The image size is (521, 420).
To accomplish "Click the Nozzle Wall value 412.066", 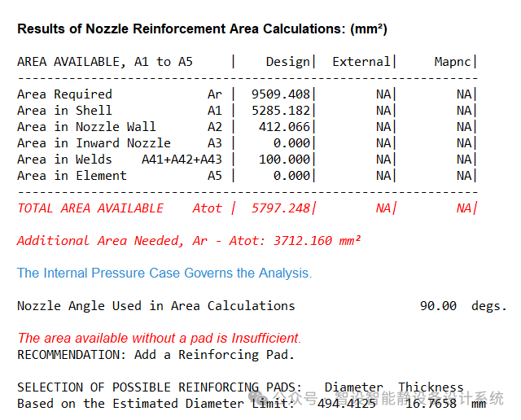I will (x=284, y=127).
